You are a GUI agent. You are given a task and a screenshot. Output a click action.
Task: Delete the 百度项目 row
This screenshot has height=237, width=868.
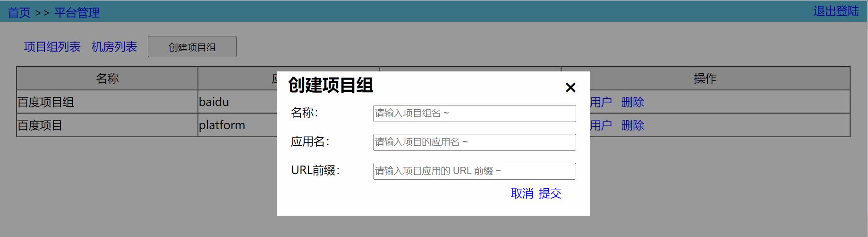[x=632, y=125]
